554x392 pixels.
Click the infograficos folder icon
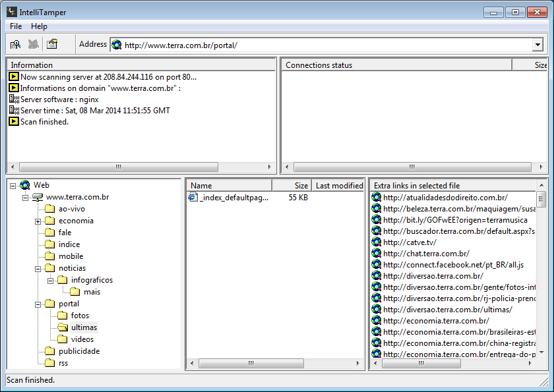click(x=62, y=280)
